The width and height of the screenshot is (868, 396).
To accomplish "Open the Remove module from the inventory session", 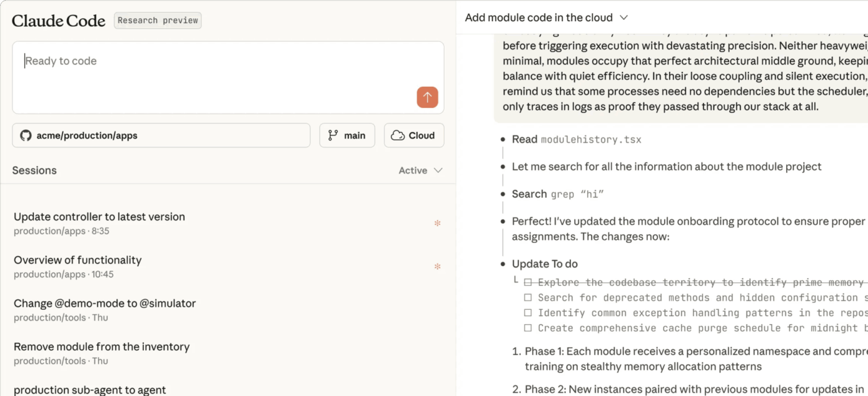I will [102, 346].
